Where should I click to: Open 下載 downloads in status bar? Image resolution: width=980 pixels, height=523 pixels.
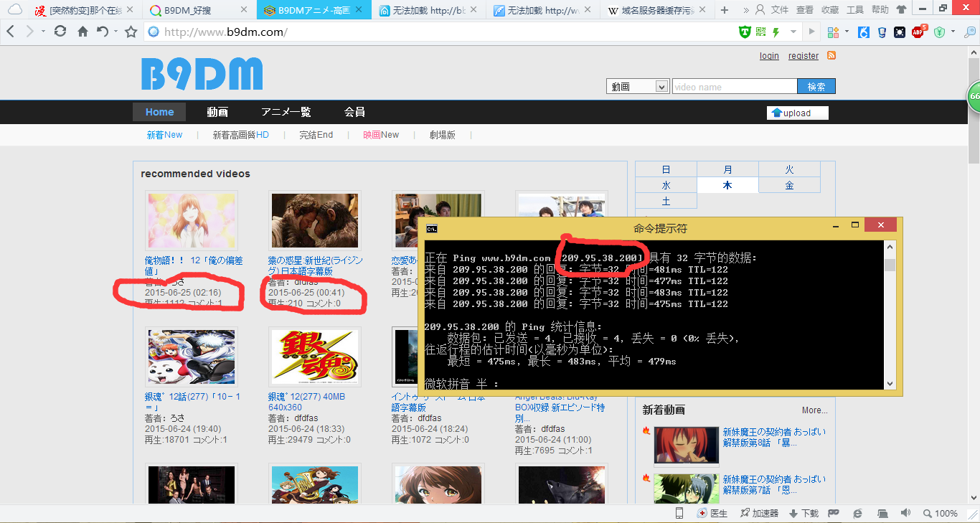pyautogui.click(x=804, y=513)
